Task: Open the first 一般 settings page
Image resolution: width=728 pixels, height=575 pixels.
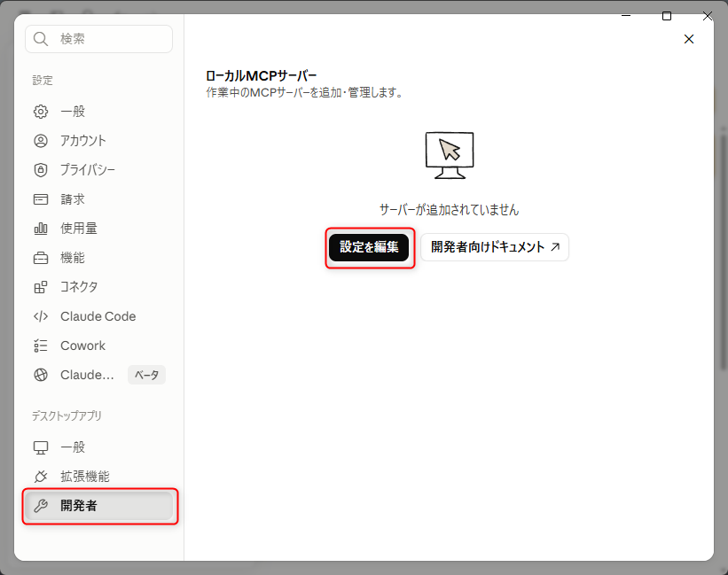Action: pos(99,112)
